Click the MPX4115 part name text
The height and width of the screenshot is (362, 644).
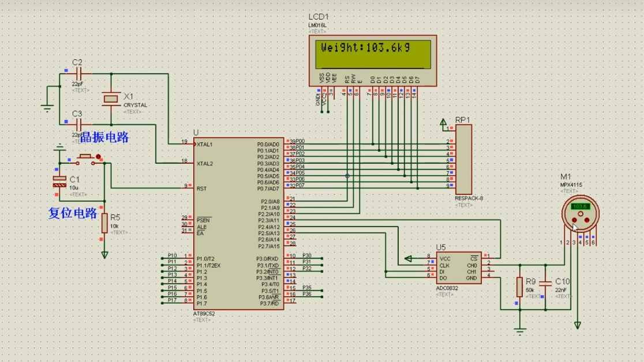571,184
